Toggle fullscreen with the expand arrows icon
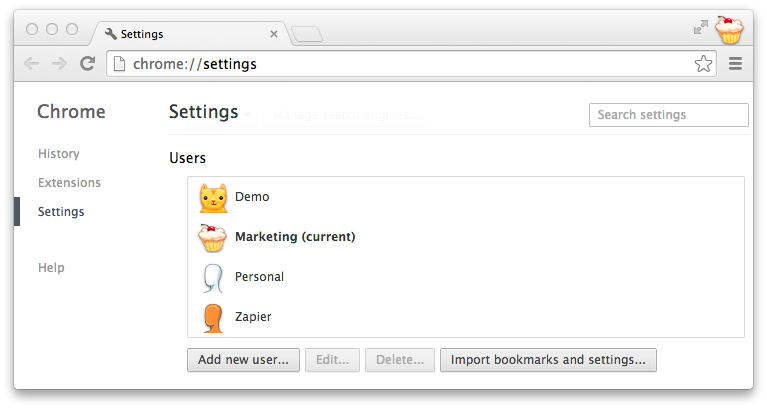The width and height of the screenshot is (767, 409). tap(700, 28)
